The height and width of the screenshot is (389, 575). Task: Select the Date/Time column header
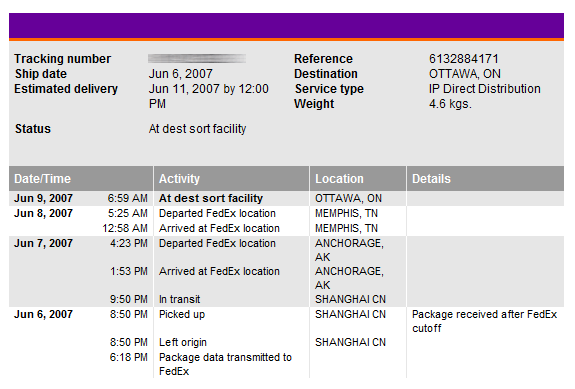point(81,179)
